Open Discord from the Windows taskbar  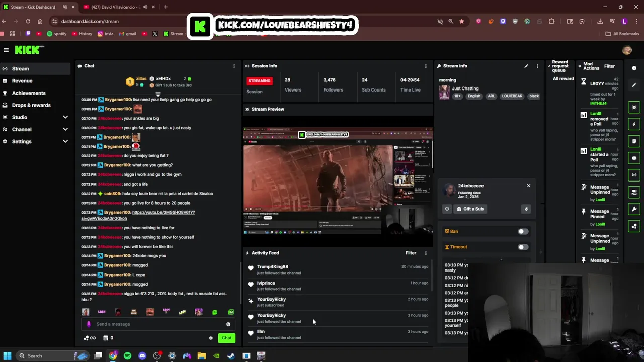click(142, 356)
